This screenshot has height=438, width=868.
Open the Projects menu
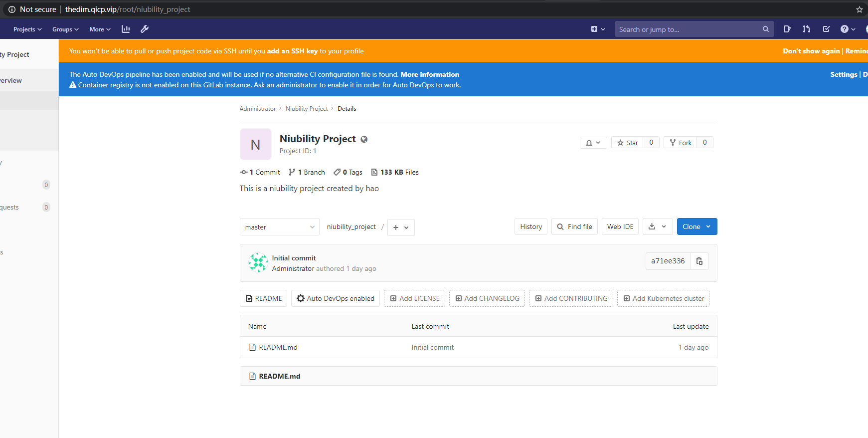[x=27, y=29]
